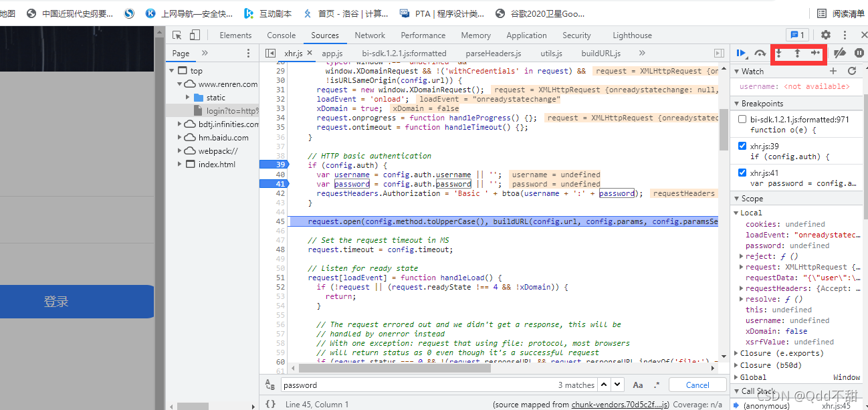
Task: Open the PTA bookmark
Action: (441, 13)
